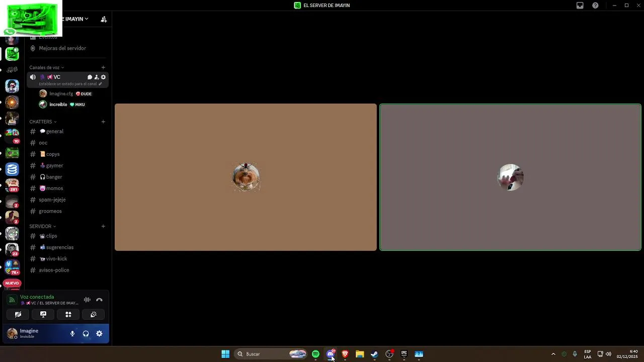Add channel to CHATTERS category
The image size is (644, 362).
(103, 122)
